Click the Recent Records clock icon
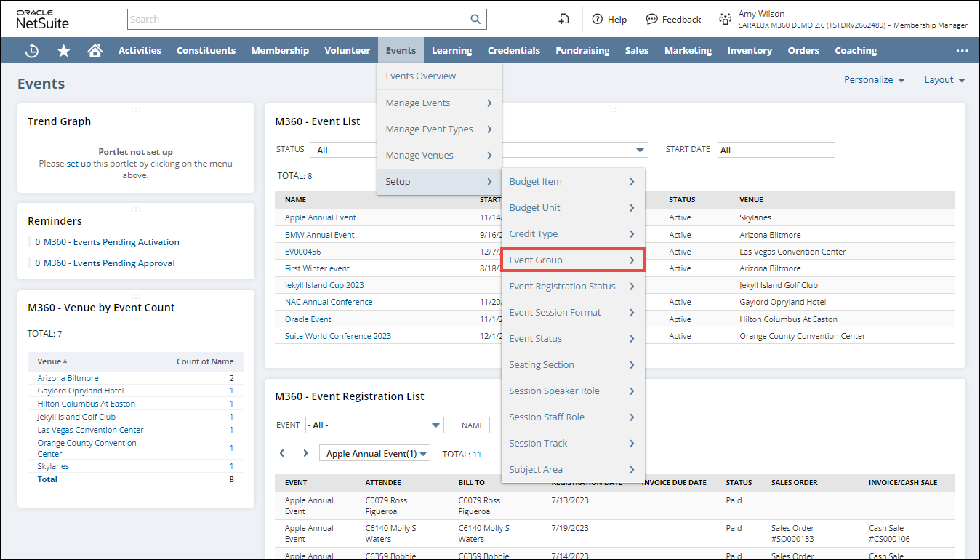Viewport: 980px width, 560px height. (32, 50)
